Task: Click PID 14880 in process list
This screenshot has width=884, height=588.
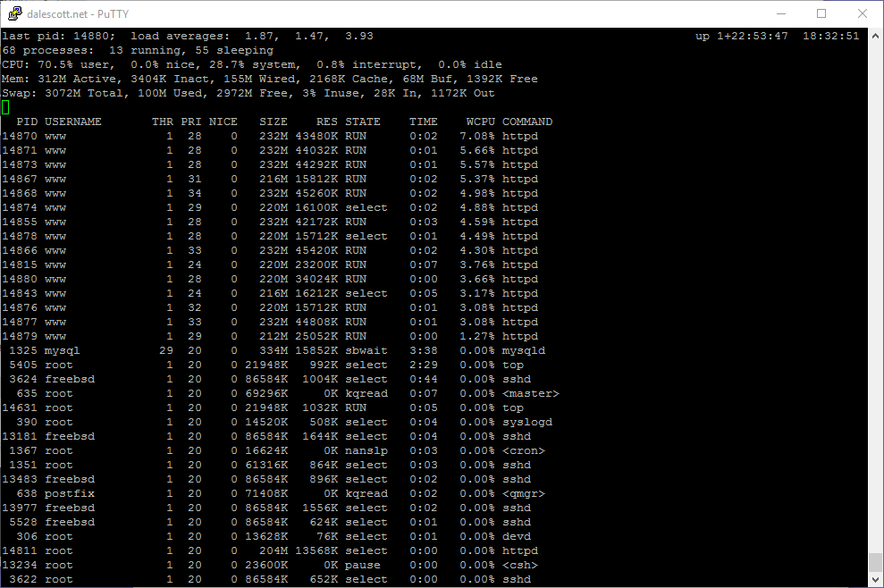Action: click(x=20, y=279)
